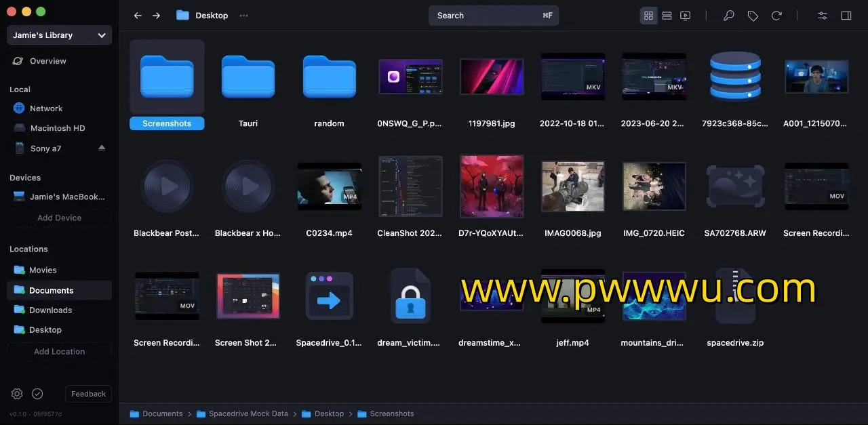The image size is (868, 425).
Task: Open explorer display options sliders icon
Action: click(823, 16)
